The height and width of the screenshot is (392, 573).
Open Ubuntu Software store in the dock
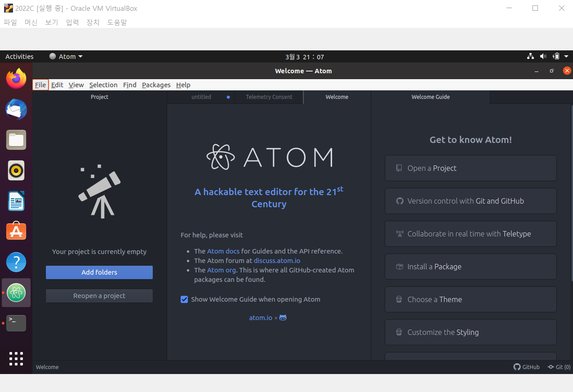click(16, 231)
